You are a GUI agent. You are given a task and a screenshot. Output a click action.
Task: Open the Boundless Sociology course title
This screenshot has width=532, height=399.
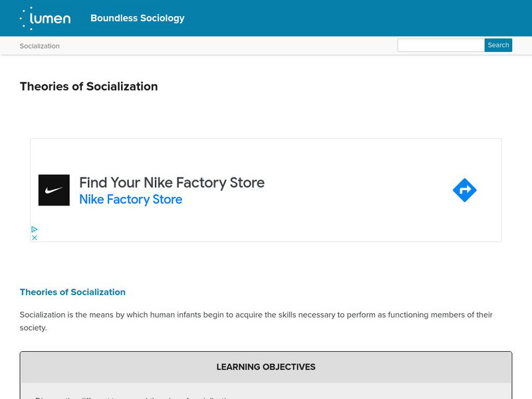click(137, 18)
